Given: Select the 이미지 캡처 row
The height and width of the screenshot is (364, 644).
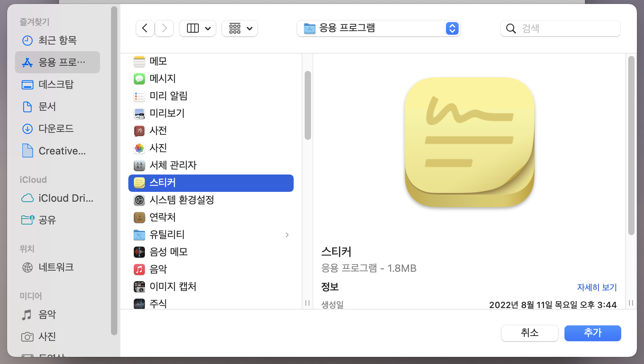Looking at the screenshot, I should click(211, 287).
